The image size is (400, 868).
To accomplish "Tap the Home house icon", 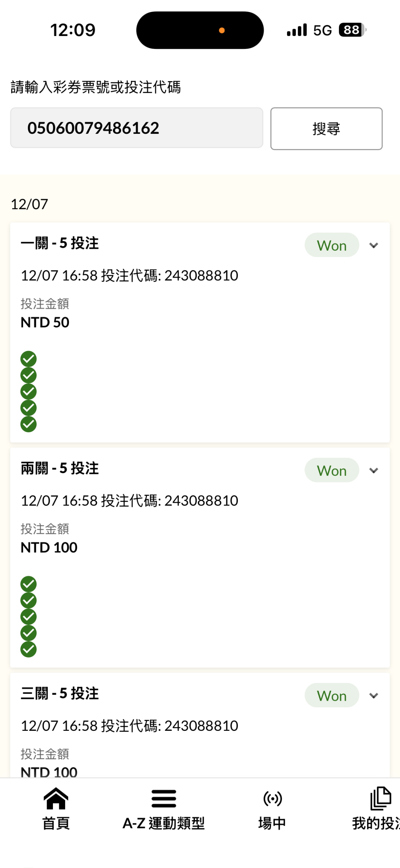I will pos(56,798).
